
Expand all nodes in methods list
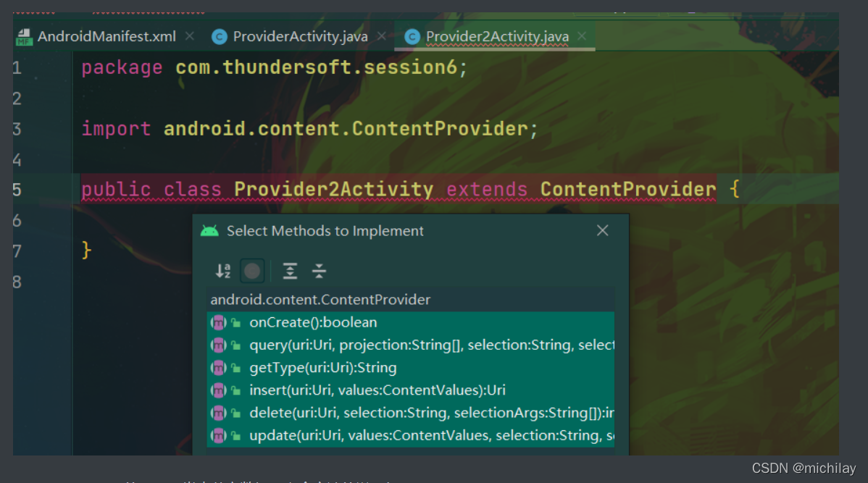pos(290,271)
